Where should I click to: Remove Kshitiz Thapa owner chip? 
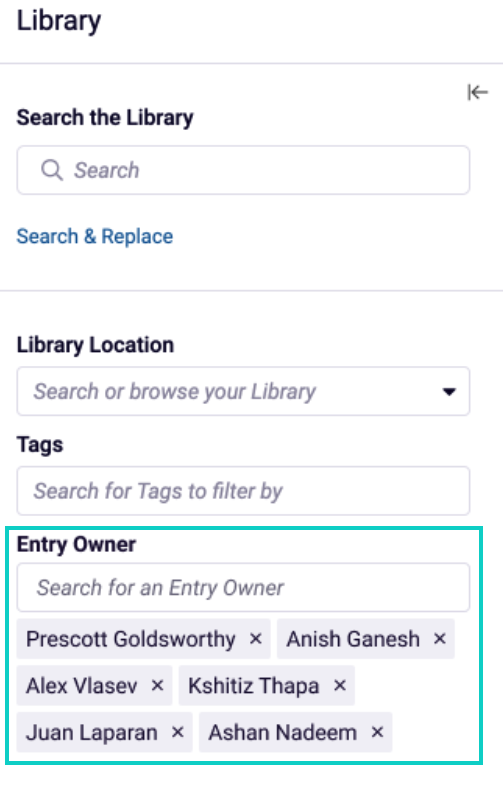pyautogui.click(x=340, y=685)
